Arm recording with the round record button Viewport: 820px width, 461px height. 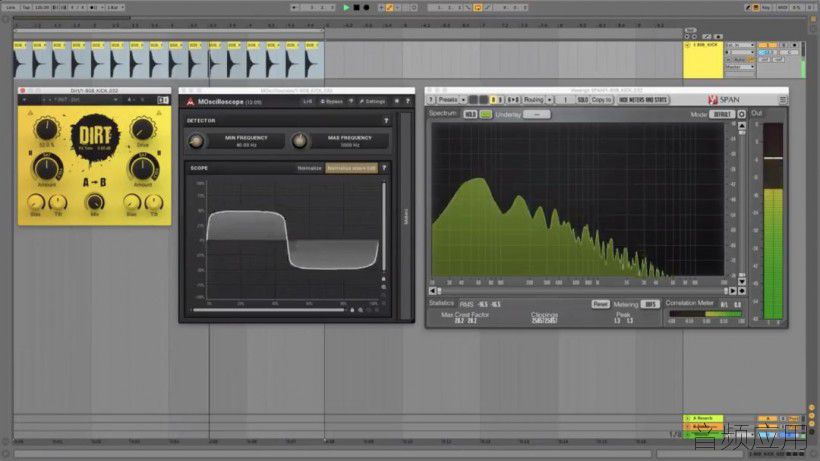pos(366,8)
